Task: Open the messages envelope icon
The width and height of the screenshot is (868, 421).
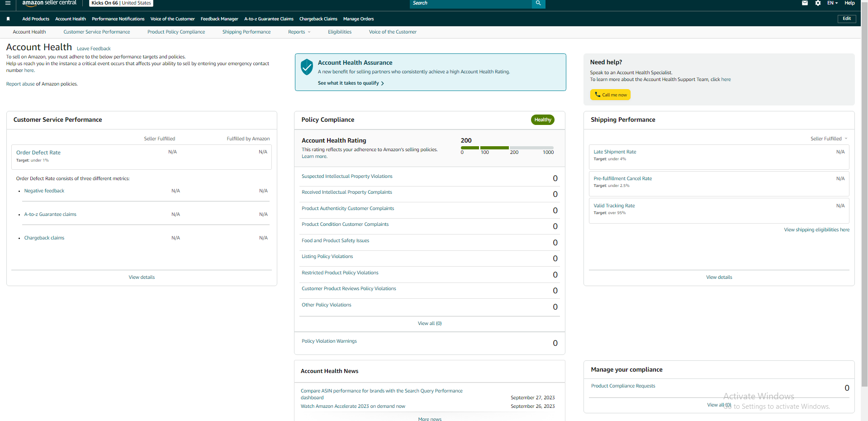Action: tap(805, 3)
